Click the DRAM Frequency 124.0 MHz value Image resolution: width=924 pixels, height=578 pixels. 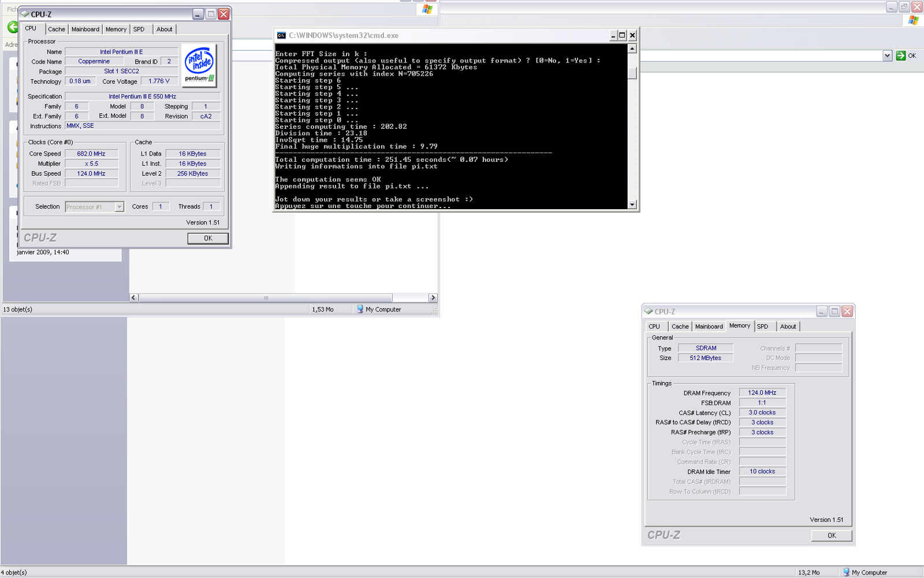coord(762,392)
